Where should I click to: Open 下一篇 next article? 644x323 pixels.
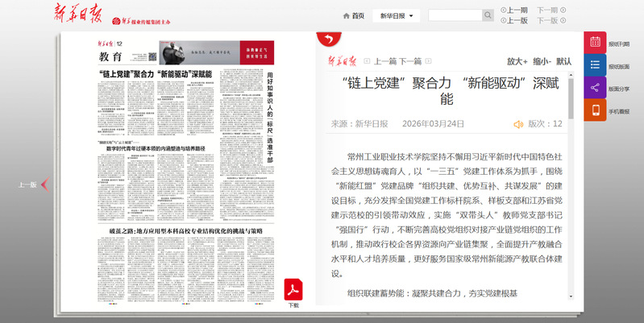click(x=410, y=61)
